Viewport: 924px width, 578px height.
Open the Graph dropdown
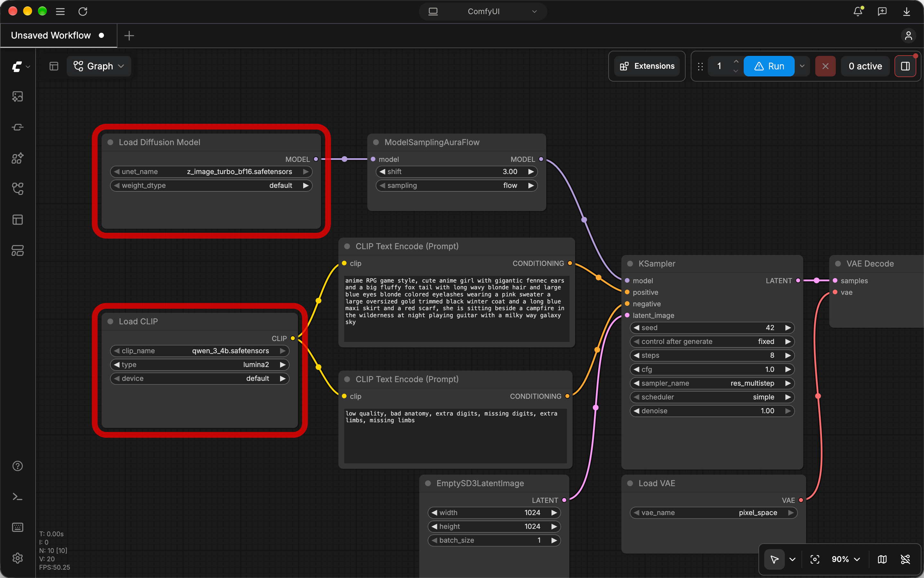coord(99,66)
